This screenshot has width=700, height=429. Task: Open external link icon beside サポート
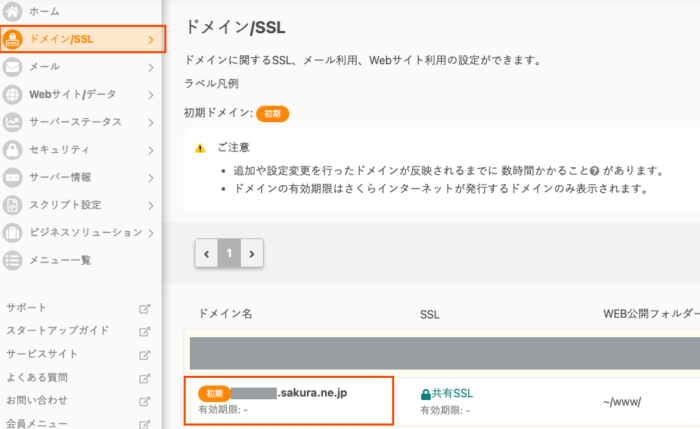tap(145, 308)
